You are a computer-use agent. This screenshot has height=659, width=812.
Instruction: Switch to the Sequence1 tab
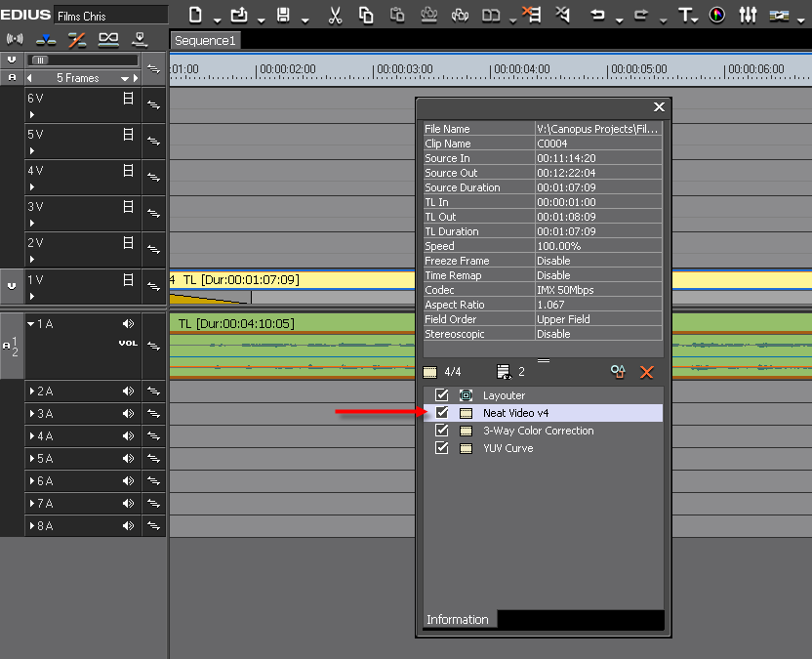pyautogui.click(x=205, y=41)
